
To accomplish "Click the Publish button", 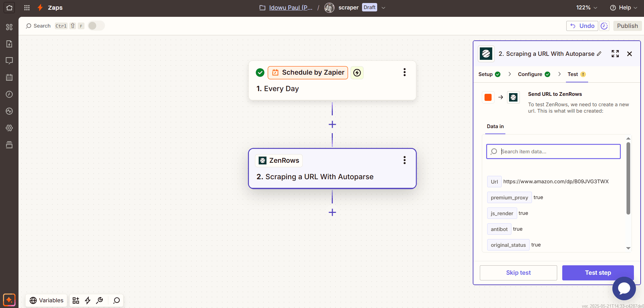I will (627, 26).
